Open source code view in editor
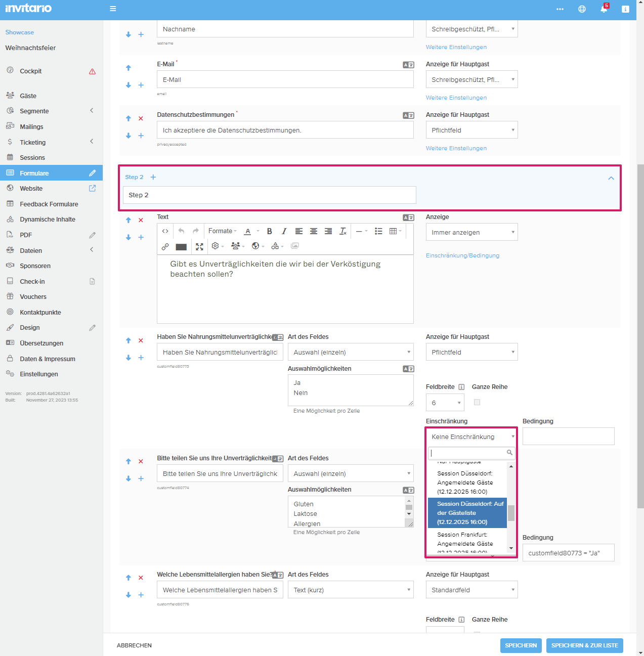Viewport: 644px width, 656px height. tap(165, 231)
